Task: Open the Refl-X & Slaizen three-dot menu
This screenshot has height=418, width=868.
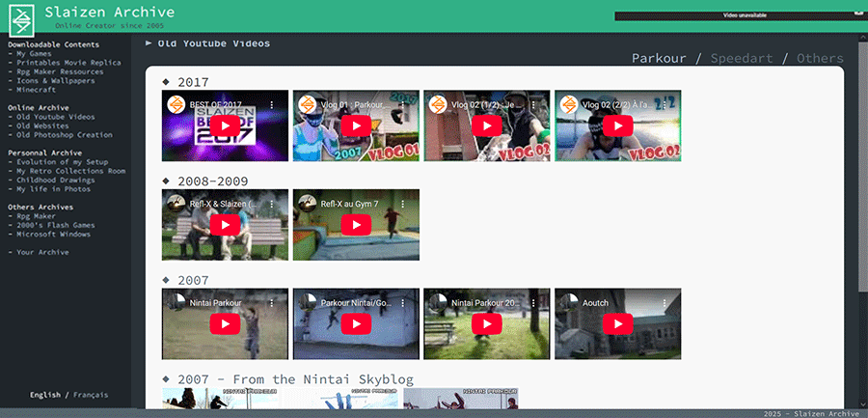Action: point(272,204)
